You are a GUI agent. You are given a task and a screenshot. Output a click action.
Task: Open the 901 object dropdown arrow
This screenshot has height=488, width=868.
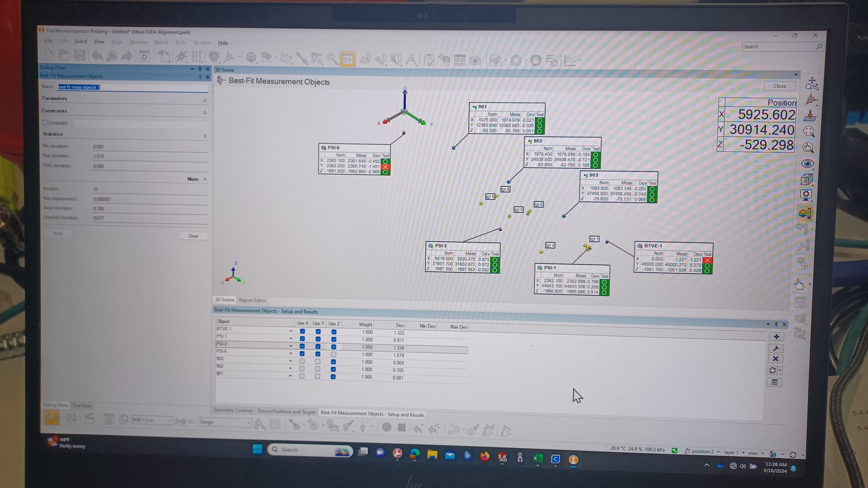tap(290, 375)
